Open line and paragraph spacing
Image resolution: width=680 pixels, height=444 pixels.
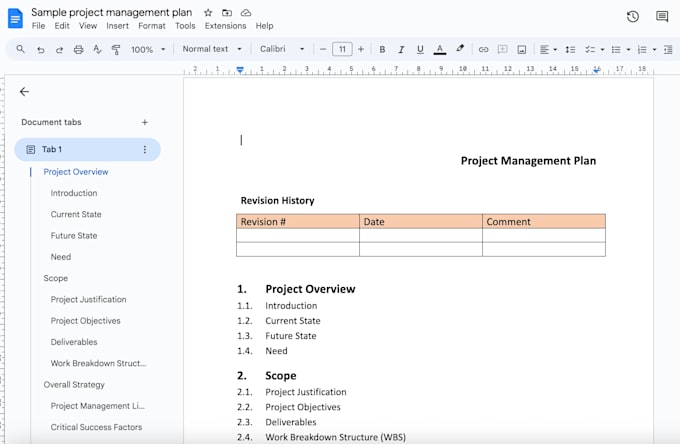click(x=570, y=49)
